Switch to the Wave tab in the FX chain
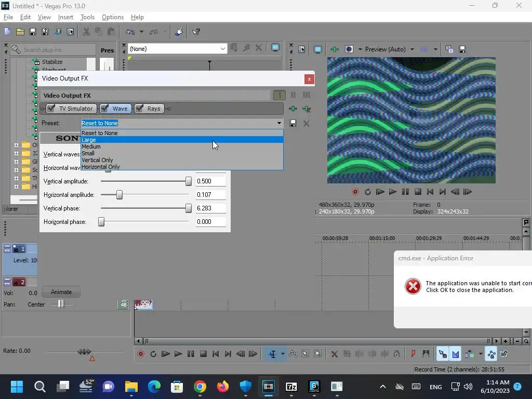 pyautogui.click(x=120, y=109)
